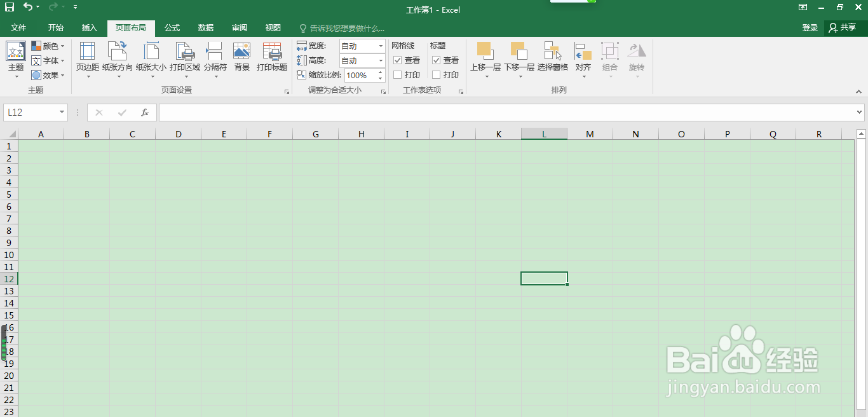Click vertical scrollbar up arrow
868x417 pixels.
coord(862,134)
